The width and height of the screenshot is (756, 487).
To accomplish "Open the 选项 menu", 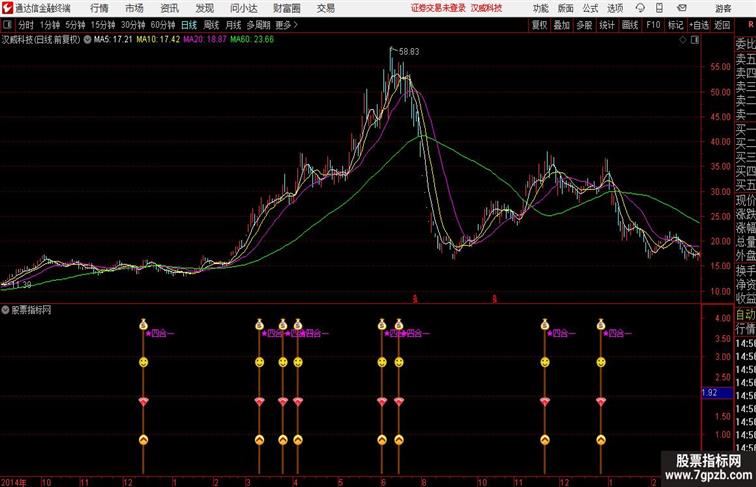I will (615, 8).
